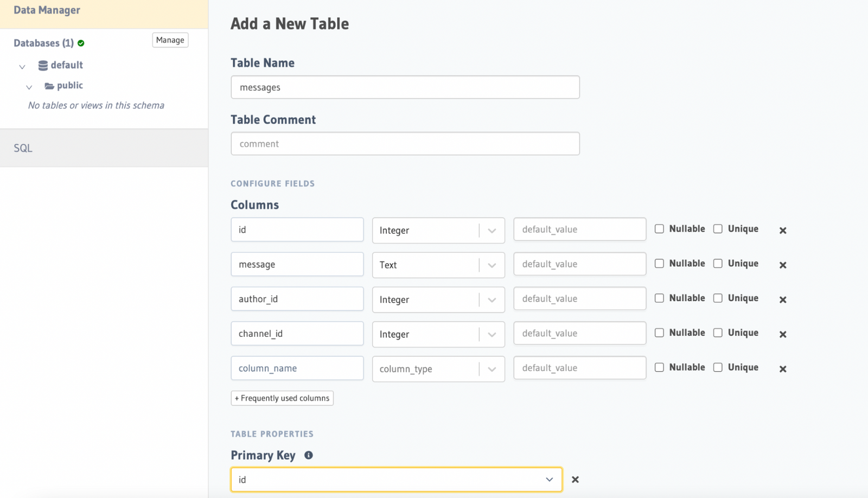Click the database icon beside "default"

[42, 65]
